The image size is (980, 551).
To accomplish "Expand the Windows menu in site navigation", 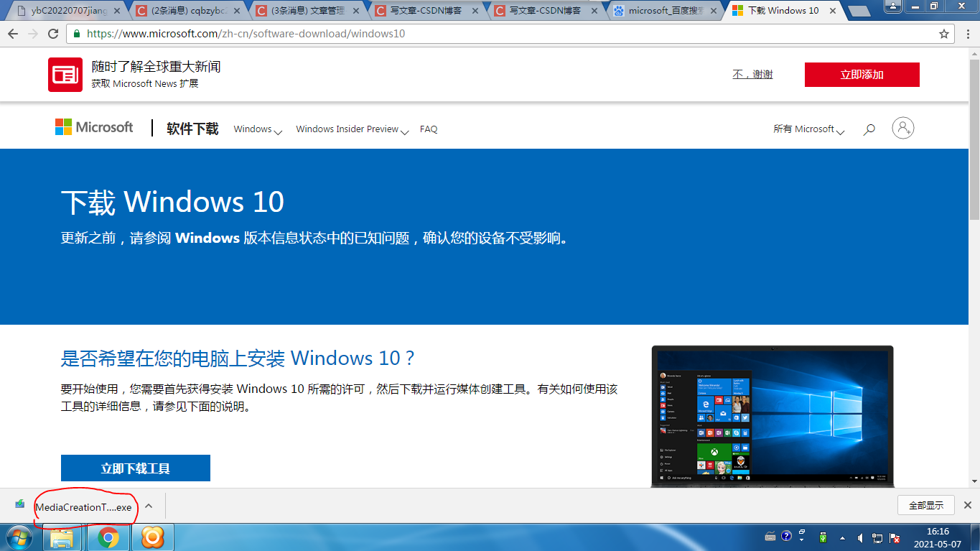I will tap(258, 129).
